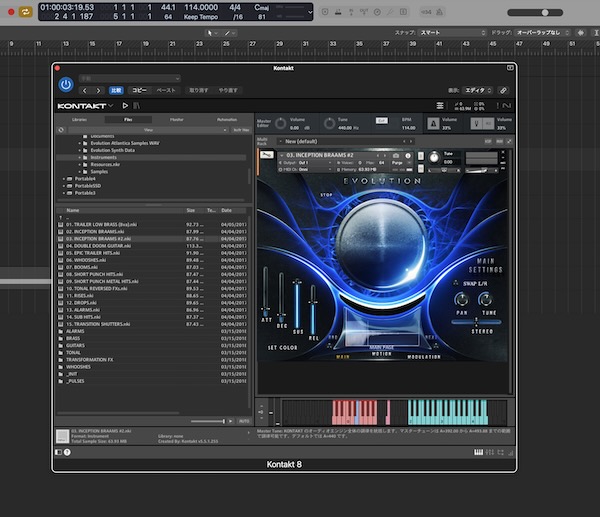Image resolution: width=600 pixels, height=517 pixels.
Task: Switch to the Monitor browser tab
Action: pyautogui.click(x=176, y=120)
